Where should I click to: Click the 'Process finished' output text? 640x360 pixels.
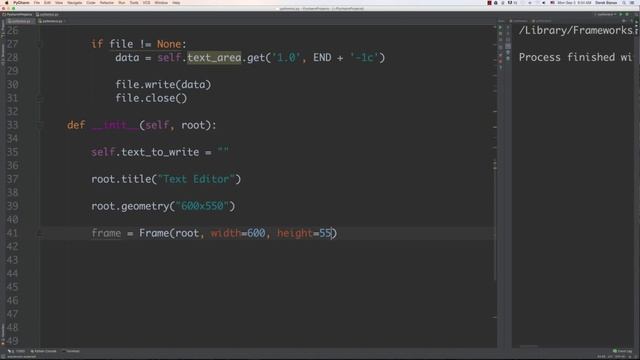[x=575, y=57]
